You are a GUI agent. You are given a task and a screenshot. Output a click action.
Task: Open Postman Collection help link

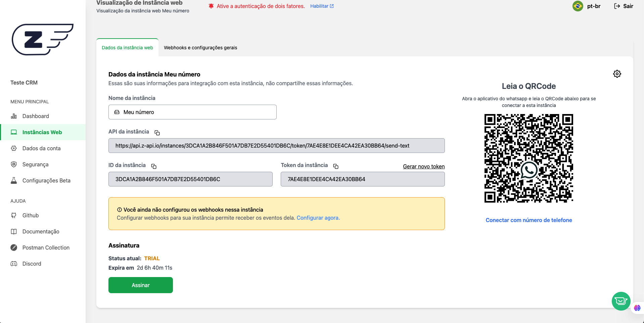click(x=43, y=248)
